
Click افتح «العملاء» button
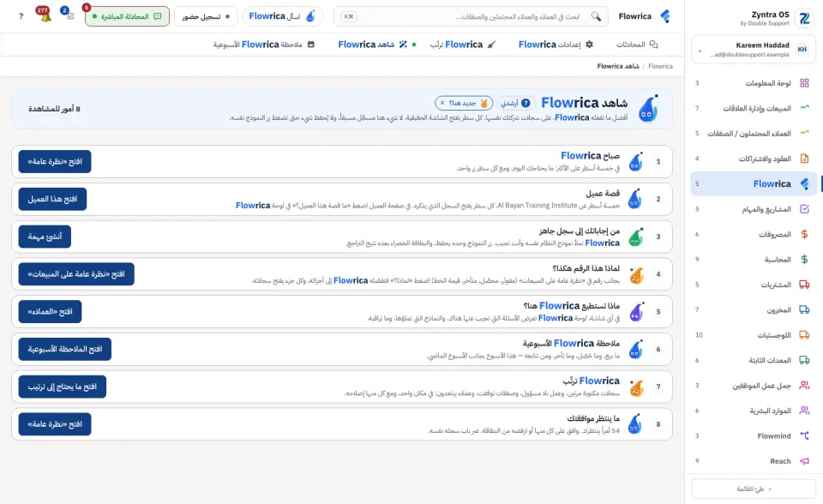(x=50, y=312)
